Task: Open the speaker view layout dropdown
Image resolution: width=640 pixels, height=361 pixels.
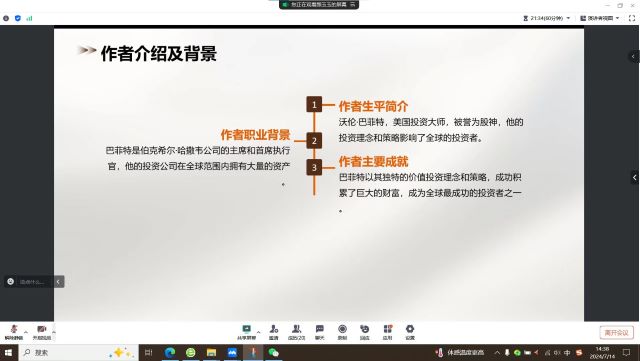Action: [x=600, y=18]
